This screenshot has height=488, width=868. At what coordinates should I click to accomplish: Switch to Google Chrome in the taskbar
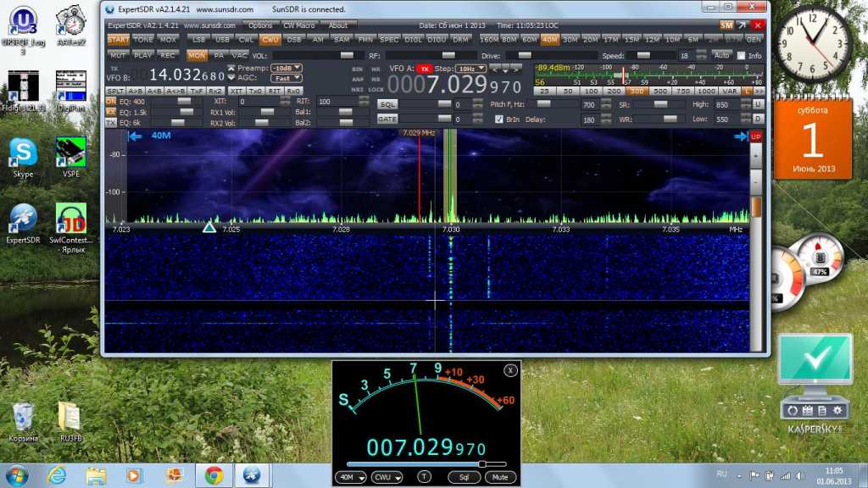214,475
